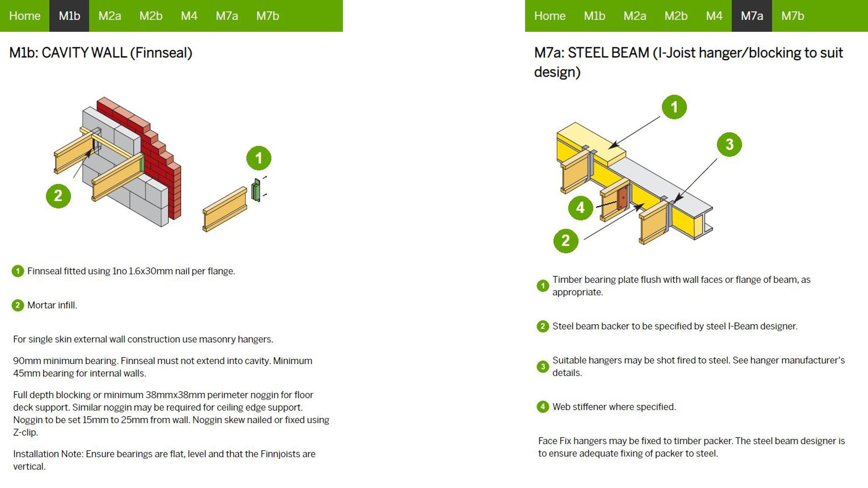Click the cavity wall brick illustration
The image size is (868, 488).
117,162
